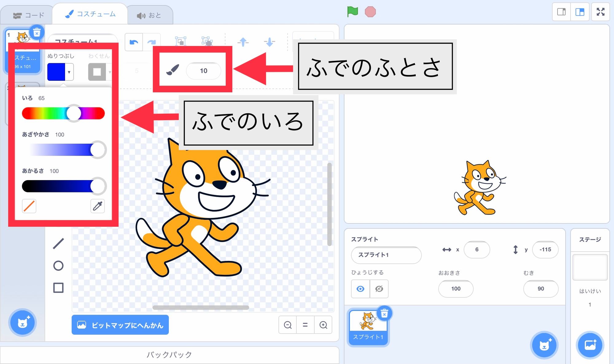Expand the バックパック panel
The height and width of the screenshot is (364, 614).
[x=169, y=355]
